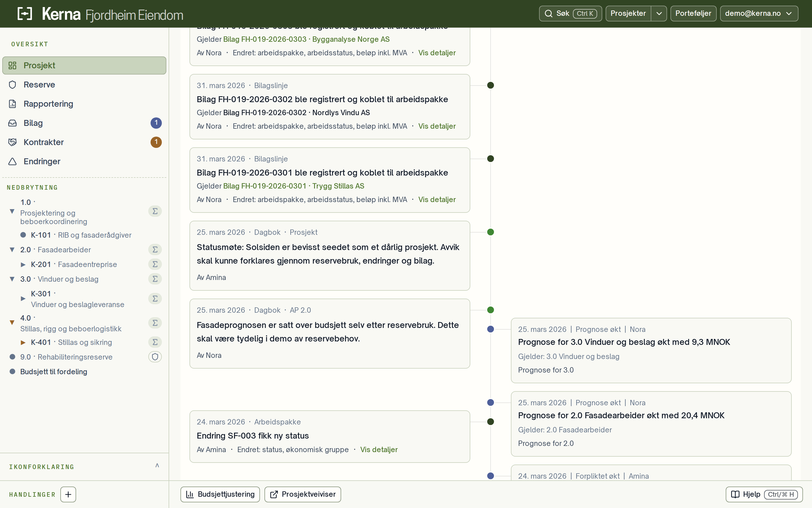Click timeline dot for Statusmøte Dagbok entry

pos(491,232)
